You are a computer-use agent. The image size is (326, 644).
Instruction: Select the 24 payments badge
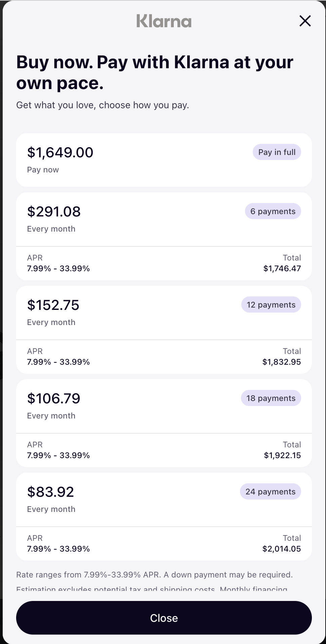(x=270, y=492)
